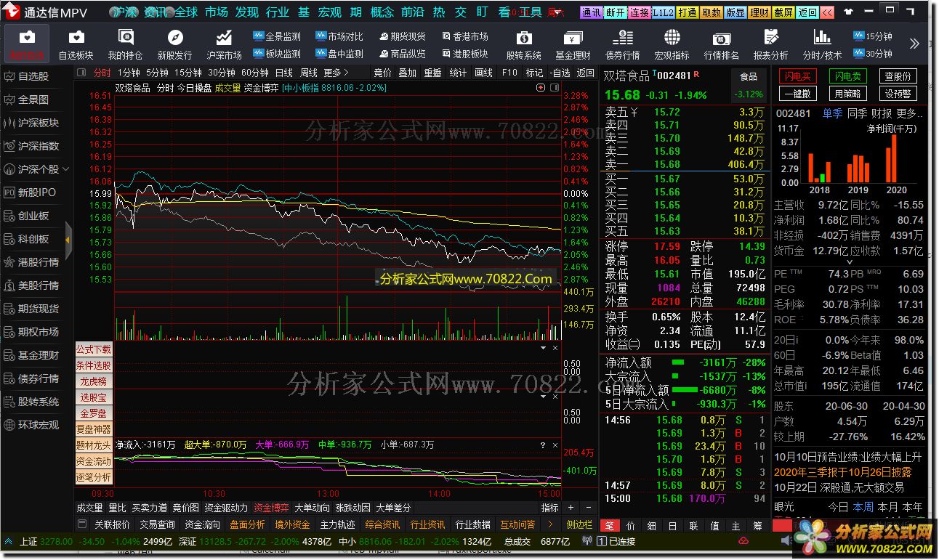
Task: Expand 更多 period options
Action: point(336,73)
